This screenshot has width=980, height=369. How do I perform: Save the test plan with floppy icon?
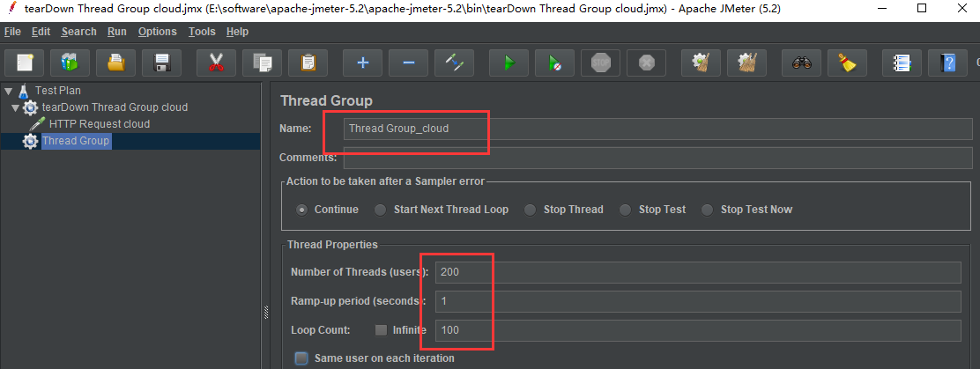click(162, 63)
